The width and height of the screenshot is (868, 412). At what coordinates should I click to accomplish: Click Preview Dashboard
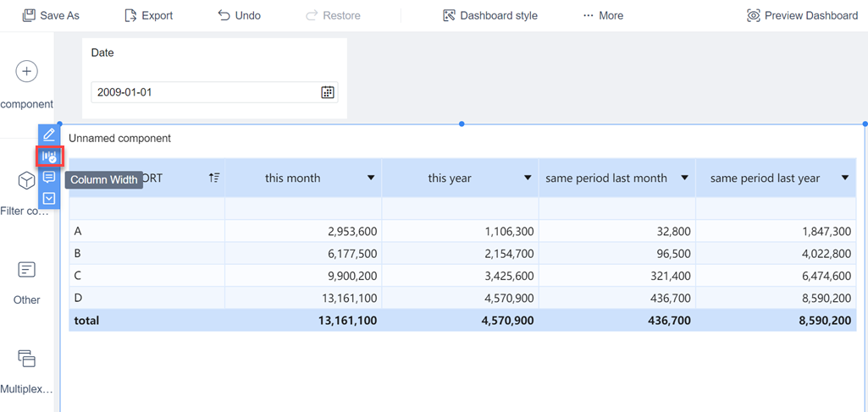click(802, 15)
